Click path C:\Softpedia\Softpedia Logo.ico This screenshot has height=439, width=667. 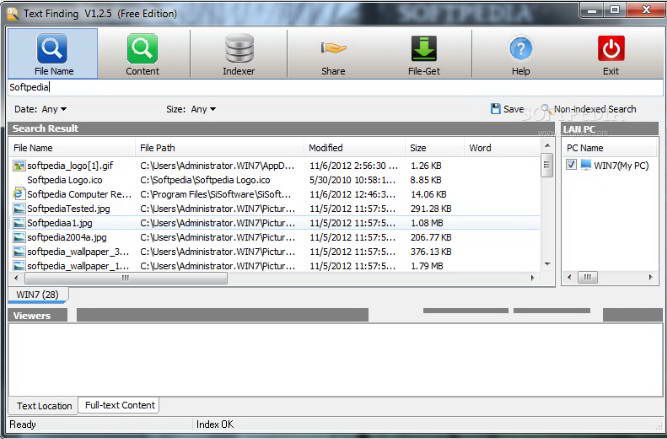205,180
